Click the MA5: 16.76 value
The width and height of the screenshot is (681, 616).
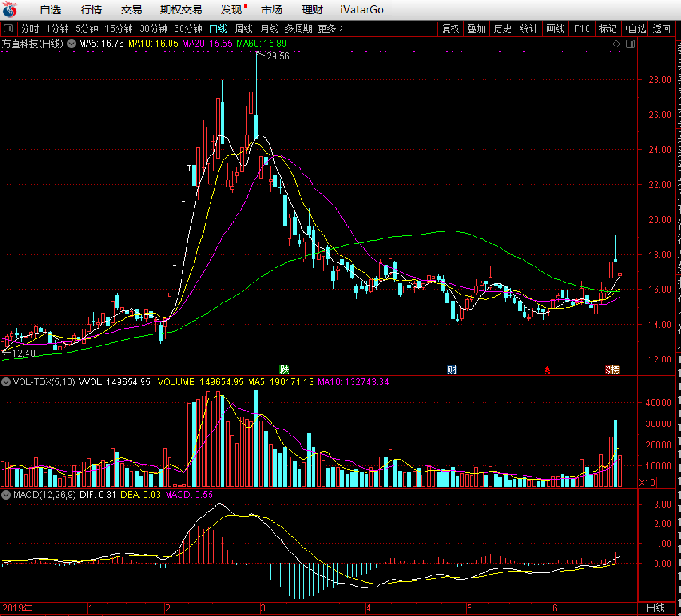point(102,44)
